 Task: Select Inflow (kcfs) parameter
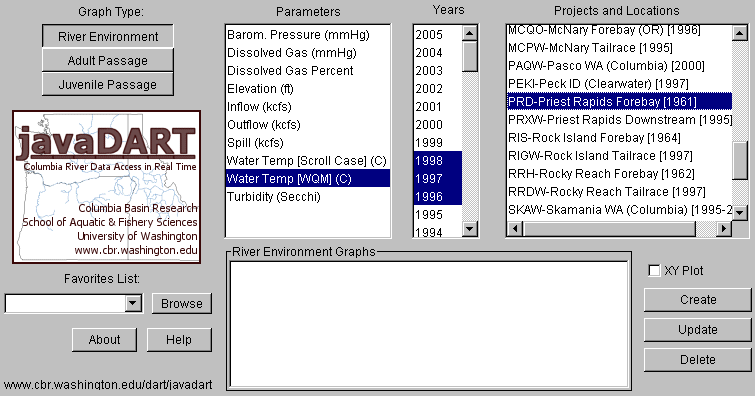pyautogui.click(x=308, y=106)
